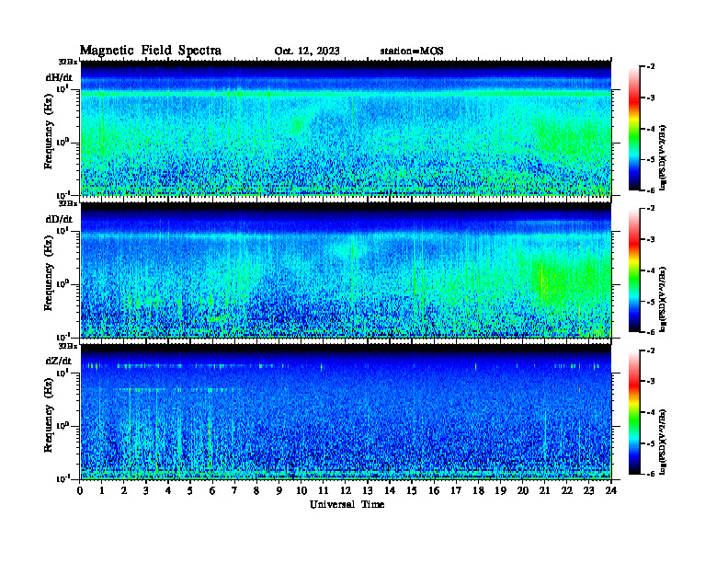The image size is (728, 563).
Task: Click the log(PSD) label beside dH/dt color bar
Action: (663, 157)
